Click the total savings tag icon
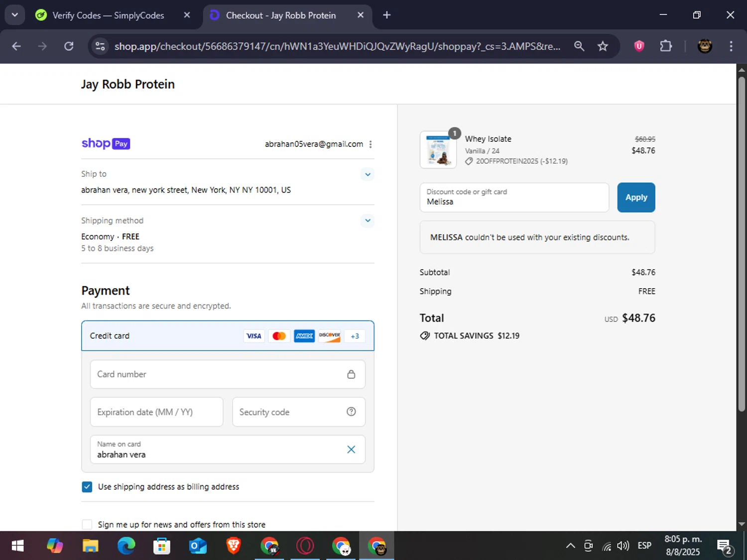This screenshot has height=560, width=747. coord(425,336)
